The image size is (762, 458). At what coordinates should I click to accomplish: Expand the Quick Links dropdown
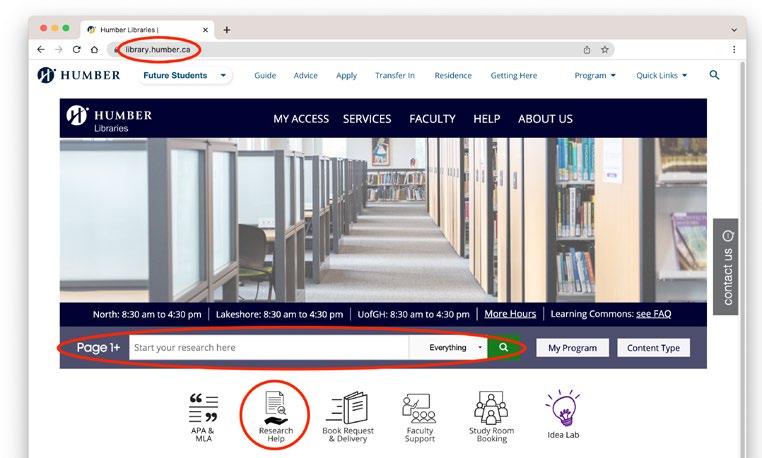coord(661,75)
